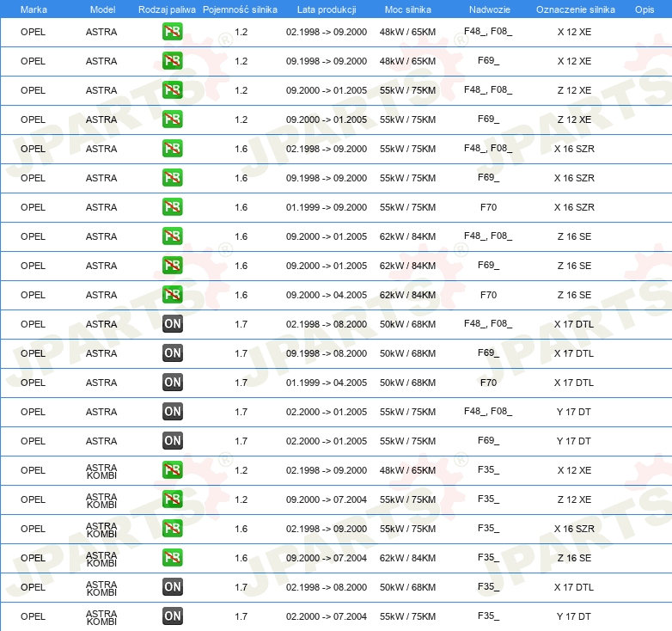Click '02.2000 -> 07.2004' production years cell
This screenshot has height=631, width=672.
point(327,616)
